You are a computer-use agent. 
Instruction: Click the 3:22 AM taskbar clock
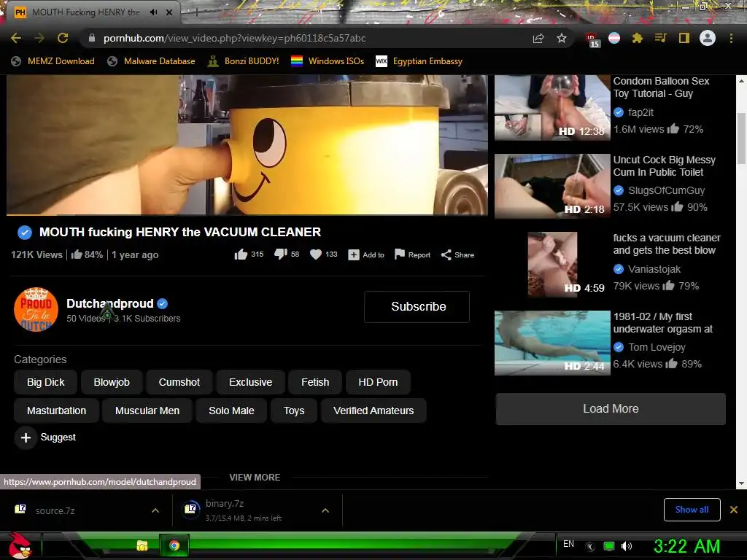(686, 546)
